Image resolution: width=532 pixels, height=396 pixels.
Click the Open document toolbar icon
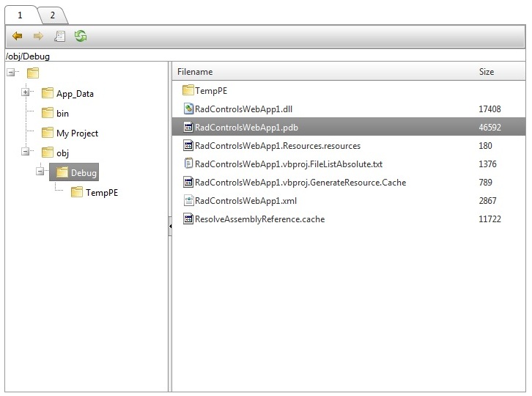click(x=59, y=36)
